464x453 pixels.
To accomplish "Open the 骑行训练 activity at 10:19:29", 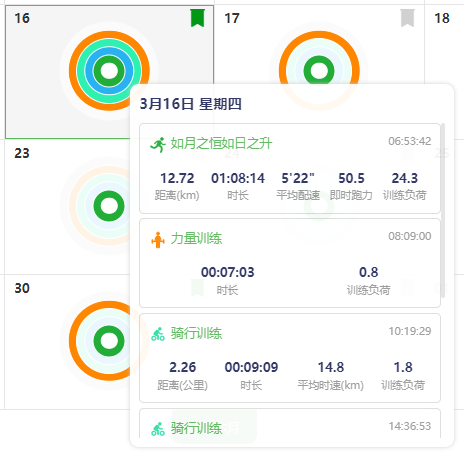I will pyautogui.click(x=196, y=334).
